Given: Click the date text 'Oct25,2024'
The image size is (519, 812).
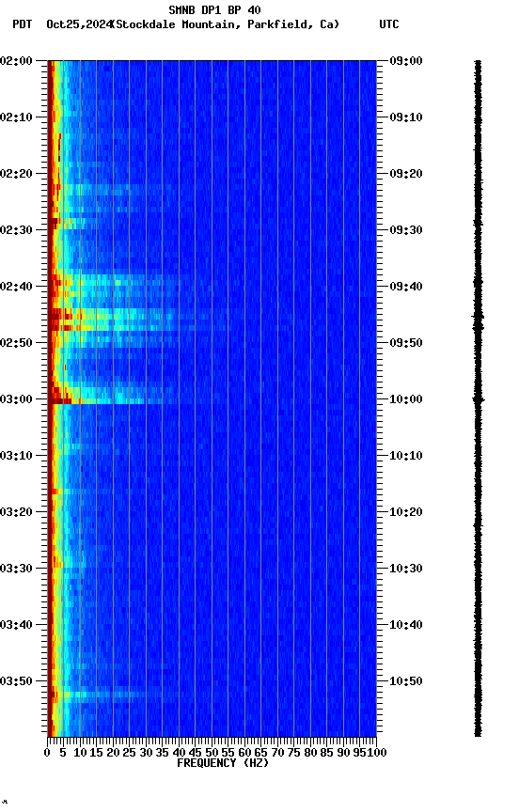Looking at the screenshot, I should (79, 24).
